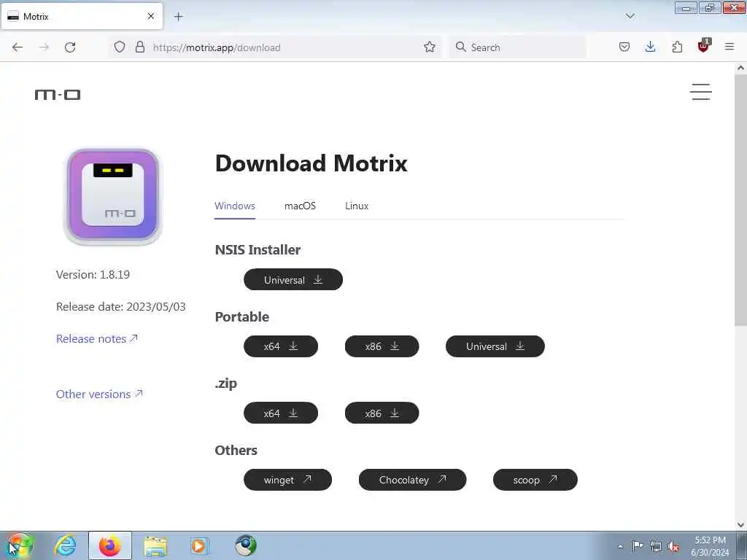
Task: Click the Motrix m-o site logo
Action: click(58, 95)
